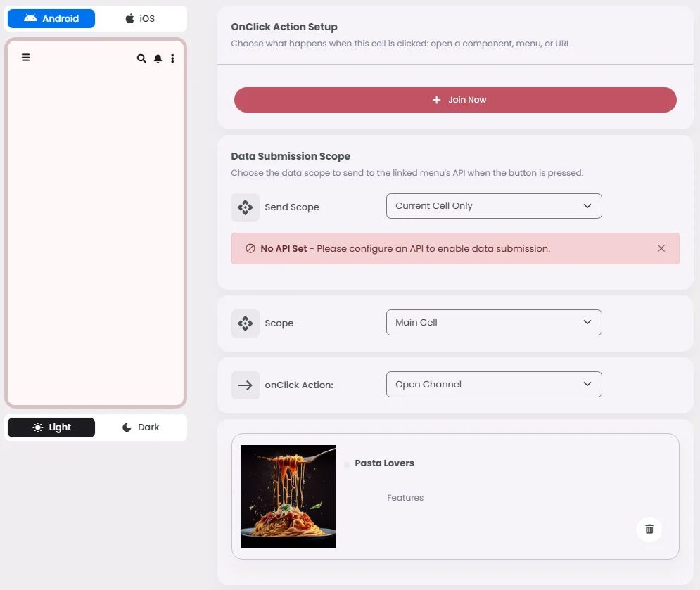
Task: Click the Join Now button
Action: point(455,100)
